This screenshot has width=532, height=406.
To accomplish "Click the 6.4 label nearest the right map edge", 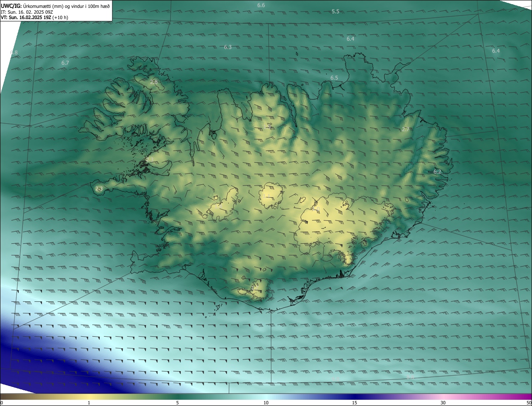I will (x=496, y=51).
